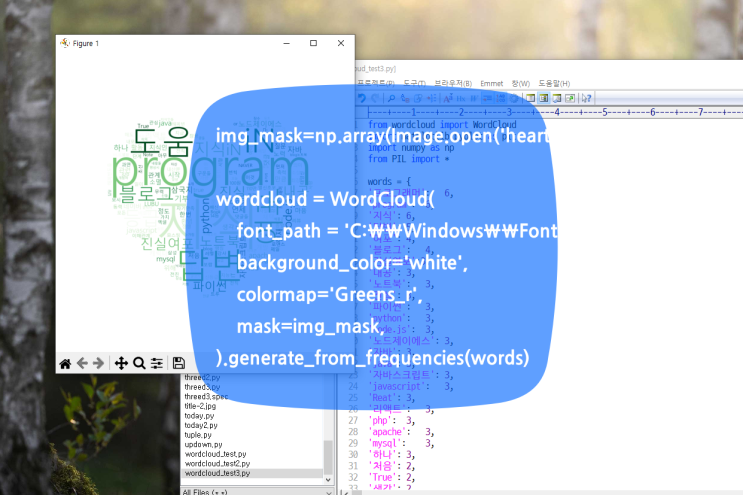Save the figure with floppy icon
This screenshot has height=495, width=743.
pyautogui.click(x=179, y=363)
